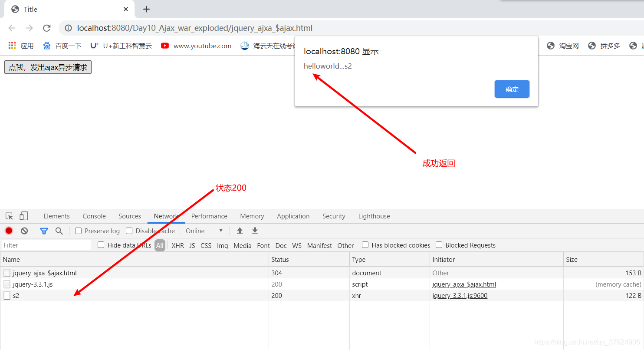
Task: Switch to the Memory tab
Action: click(x=252, y=216)
